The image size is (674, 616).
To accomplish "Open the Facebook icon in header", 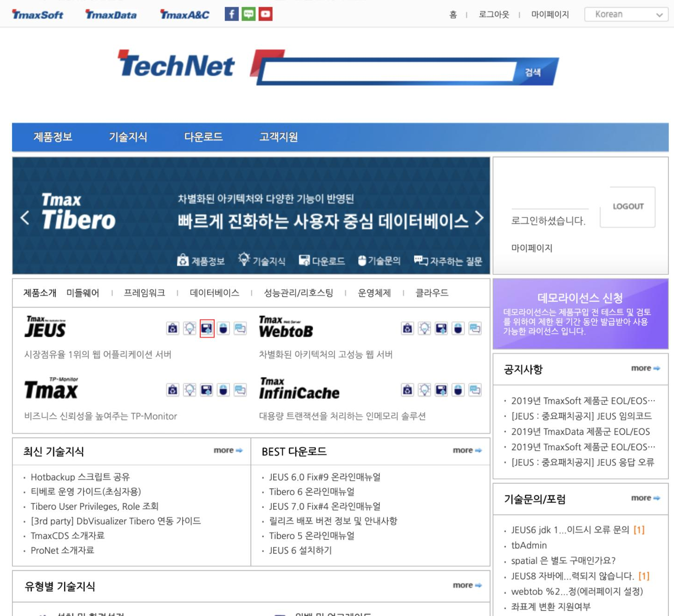I will 232,14.
